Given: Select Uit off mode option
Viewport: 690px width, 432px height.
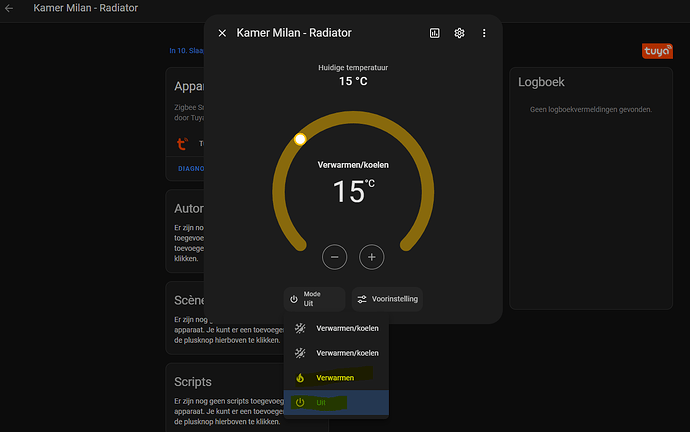Looking at the screenshot, I should 336,403.
